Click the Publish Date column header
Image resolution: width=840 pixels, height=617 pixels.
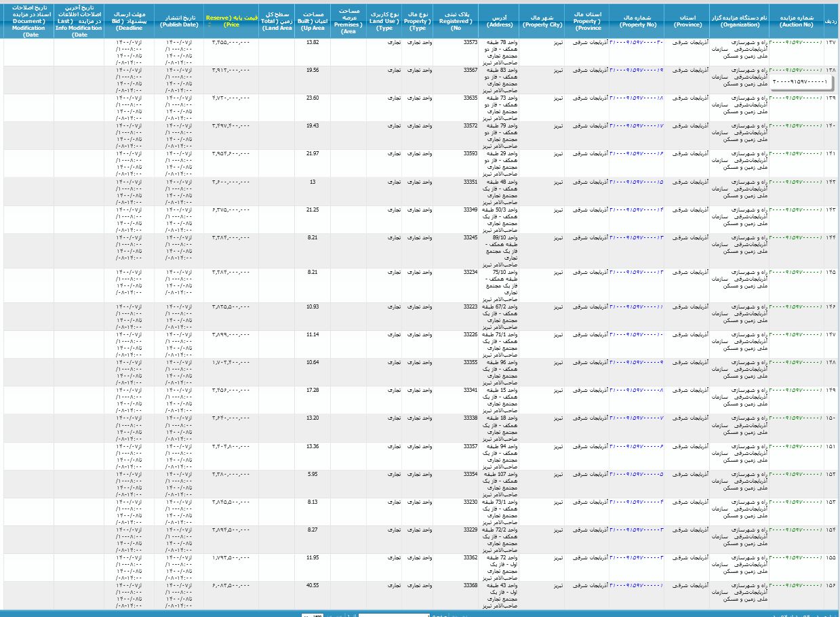coord(179,20)
